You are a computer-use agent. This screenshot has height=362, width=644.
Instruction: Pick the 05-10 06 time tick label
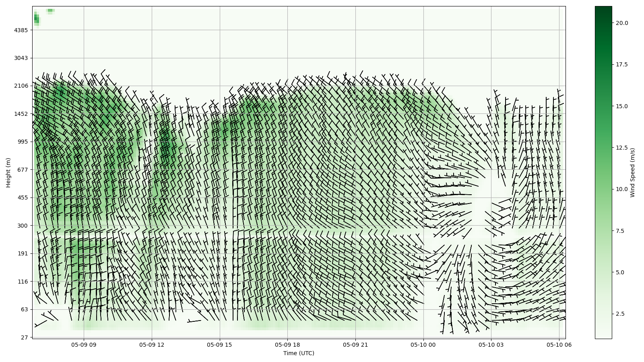[559, 345]
